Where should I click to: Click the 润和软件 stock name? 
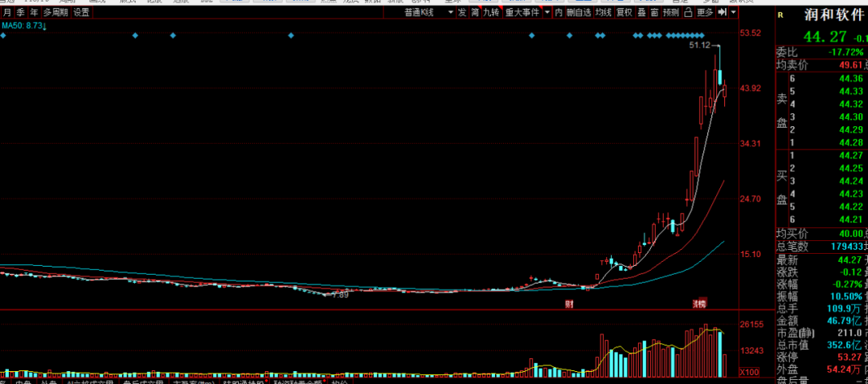point(836,15)
